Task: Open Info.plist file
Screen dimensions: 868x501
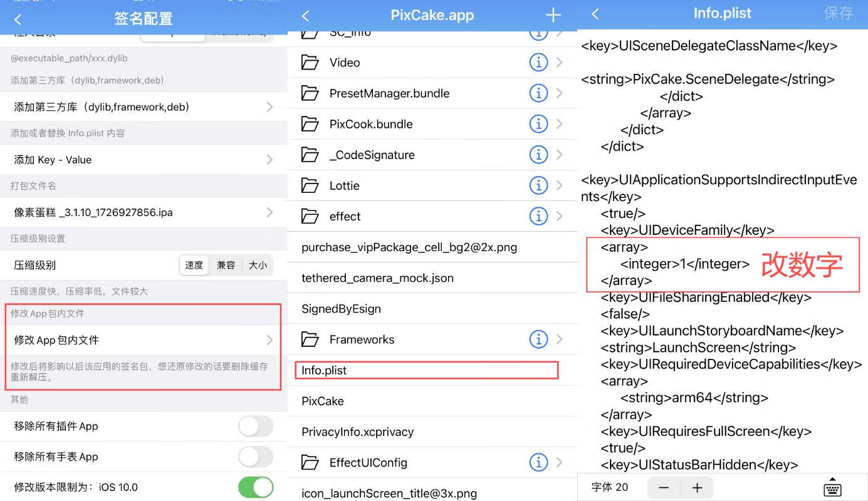Action: (432, 370)
